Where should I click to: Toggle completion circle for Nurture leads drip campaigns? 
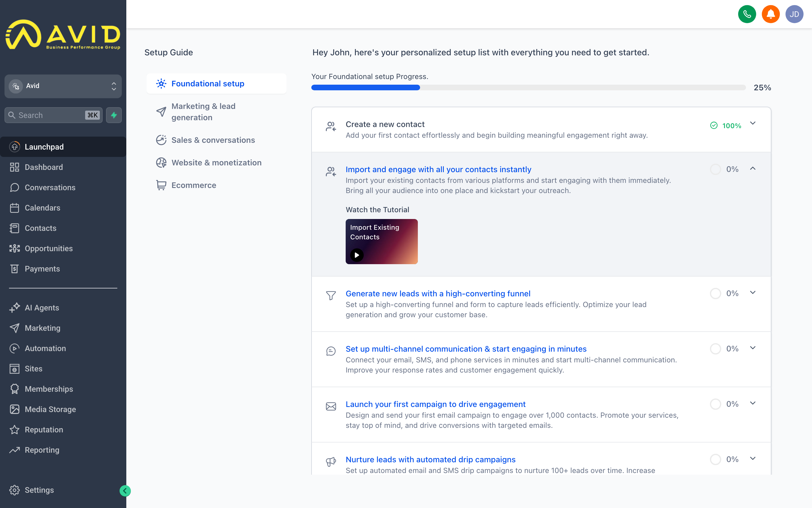715,460
